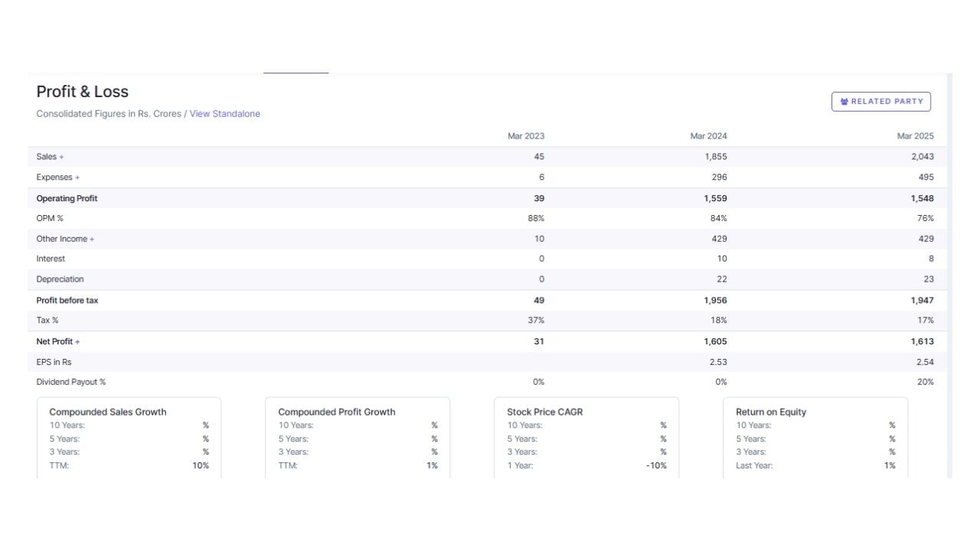Screen dimensions: 980x551
Task: Click Dividend Payout value 20%
Action: (925, 382)
